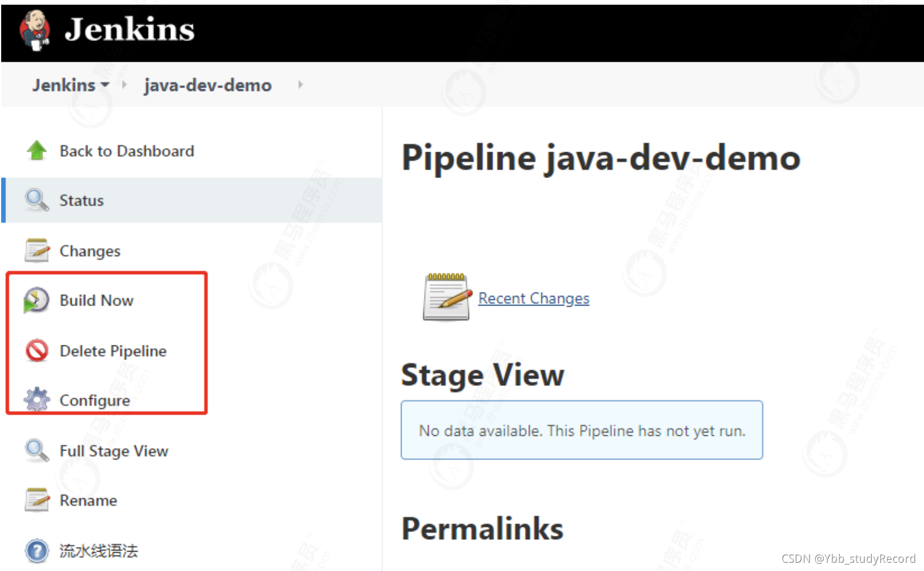Open Full Stage View

tap(114, 451)
